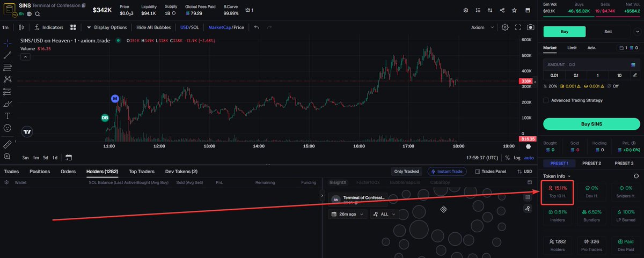Choose the 10 preset amount
The height and width of the screenshot is (258, 644).
[x=619, y=76]
